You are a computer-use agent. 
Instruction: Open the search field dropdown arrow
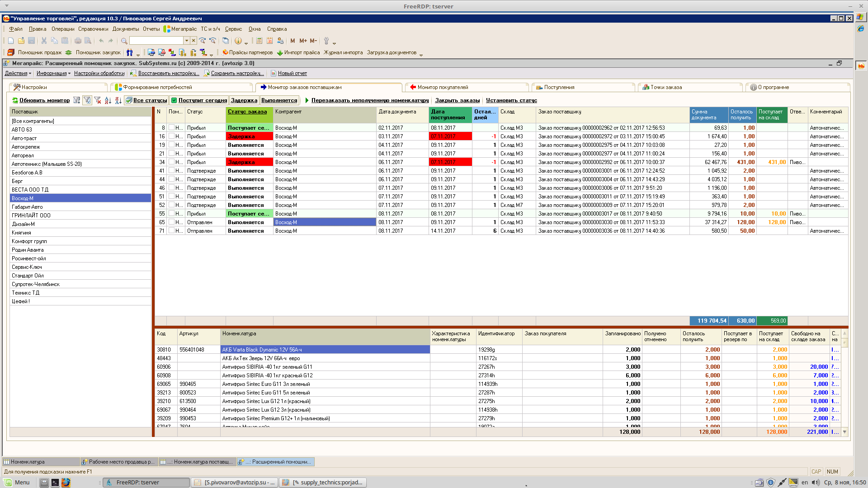186,41
